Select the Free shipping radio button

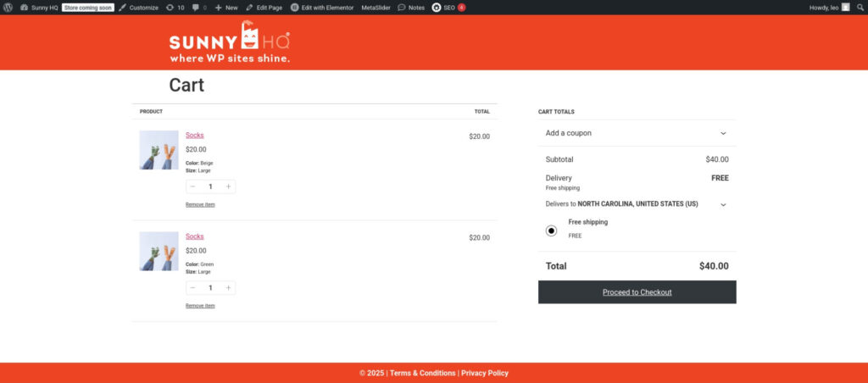[x=551, y=230]
